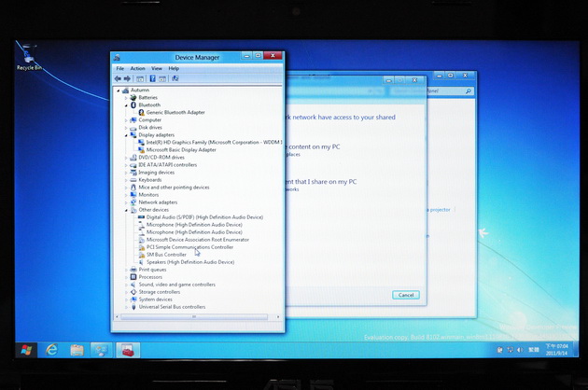Expand Universal Serial Bus controllers node

[127, 307]
